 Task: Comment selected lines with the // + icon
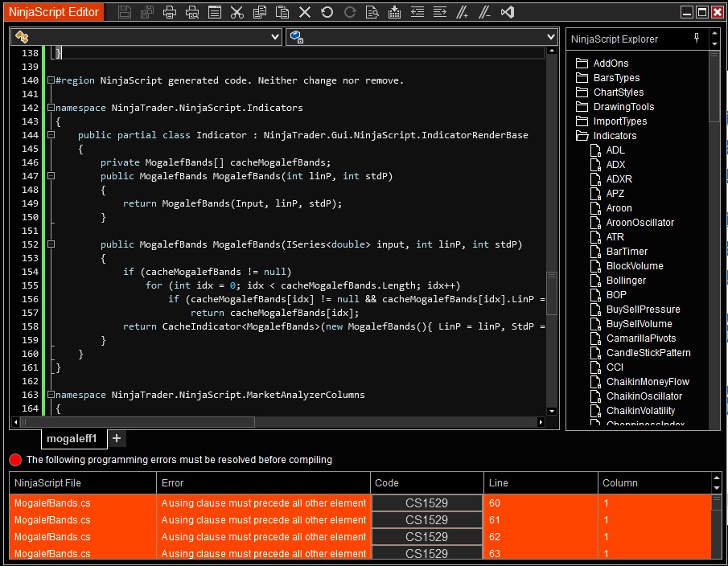point(462,12)
